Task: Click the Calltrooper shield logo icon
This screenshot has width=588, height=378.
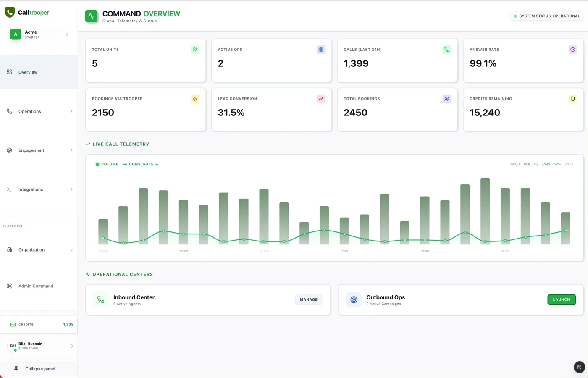Action: click(10, 12)
